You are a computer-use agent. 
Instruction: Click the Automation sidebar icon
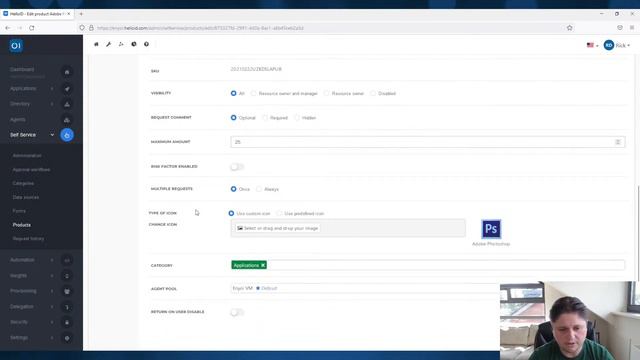point(67,260)
